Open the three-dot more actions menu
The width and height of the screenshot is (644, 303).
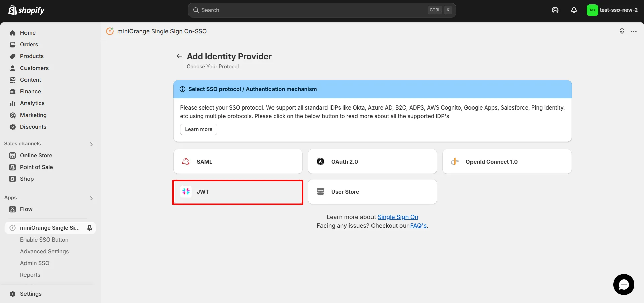click(634, 31)
